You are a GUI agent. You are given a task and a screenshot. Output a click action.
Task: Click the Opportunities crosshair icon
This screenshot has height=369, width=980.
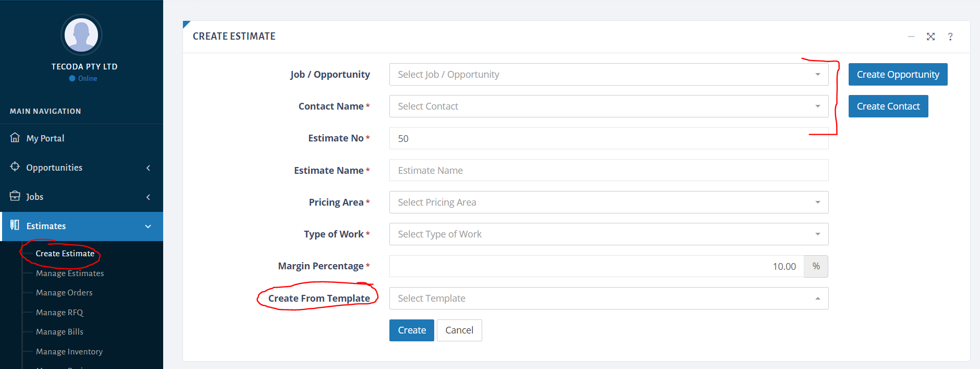(x=15, y=167)
